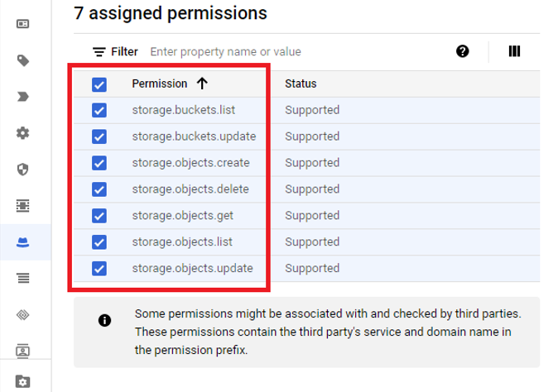Screen dimensions: 558x392
Task: Click the Status column header
Action: pyautogui.click(x=301, y=84)
